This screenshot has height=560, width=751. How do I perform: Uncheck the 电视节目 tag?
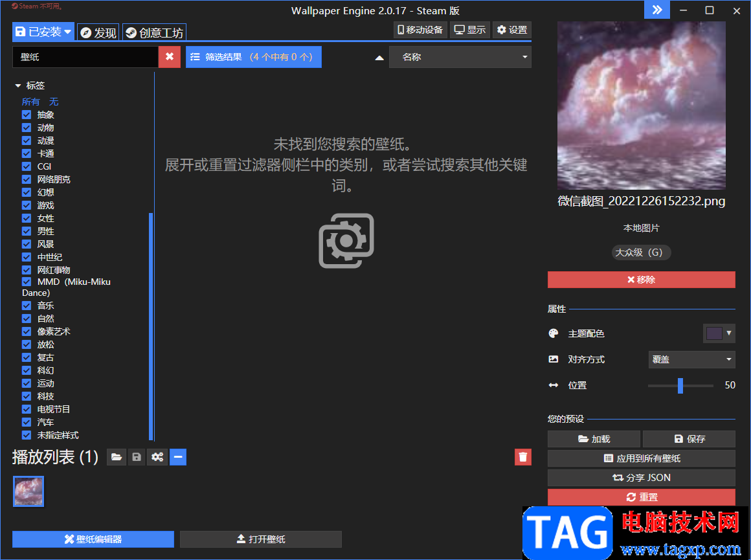coord(27,409)
